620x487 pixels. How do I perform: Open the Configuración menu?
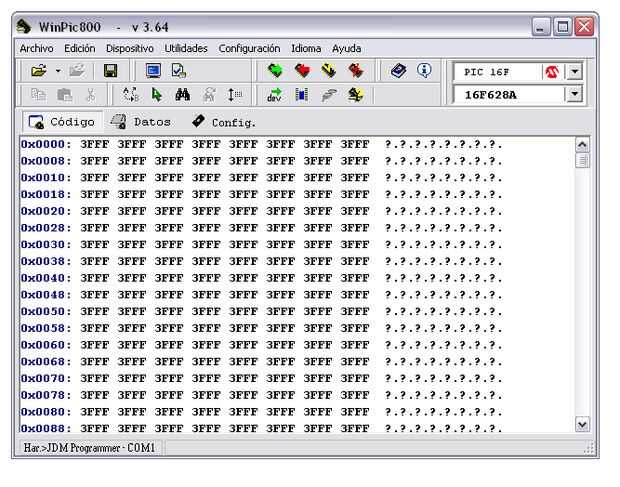[x=249, y=49]
